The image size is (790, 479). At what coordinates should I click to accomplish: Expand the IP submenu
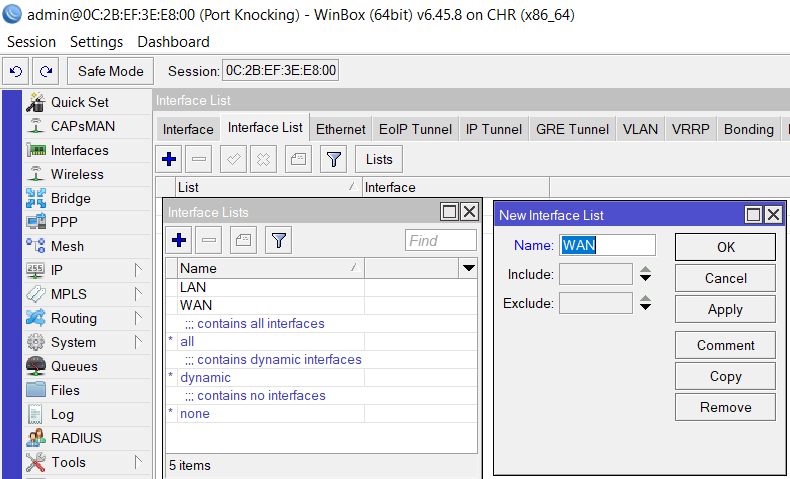pos(138,270)
